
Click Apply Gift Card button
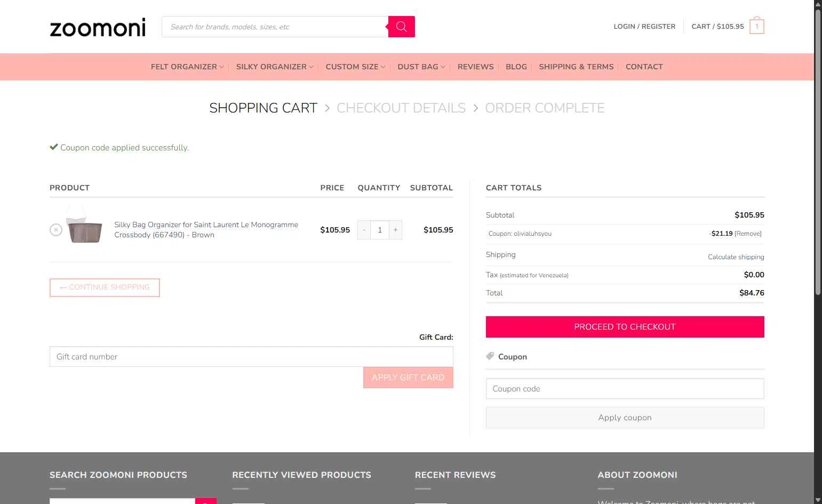coord(408,378)
